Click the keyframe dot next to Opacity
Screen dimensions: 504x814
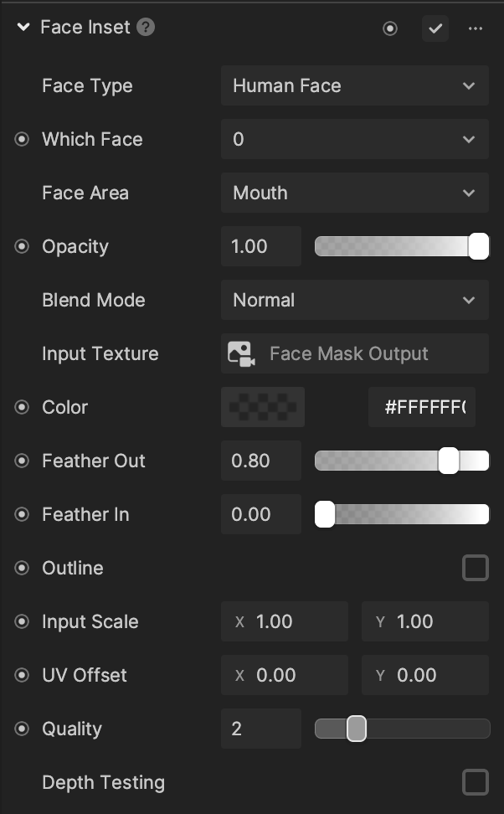(21, 246)
